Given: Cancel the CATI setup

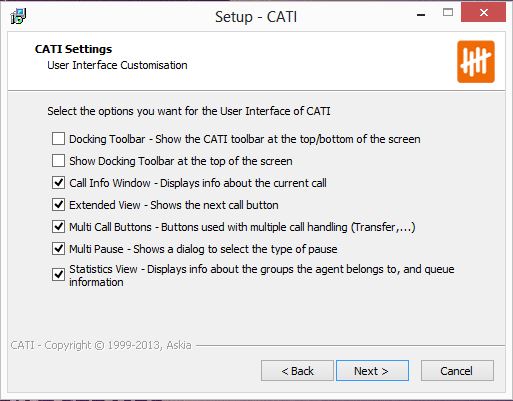Looking at the screenshot, I should [457, 371].
